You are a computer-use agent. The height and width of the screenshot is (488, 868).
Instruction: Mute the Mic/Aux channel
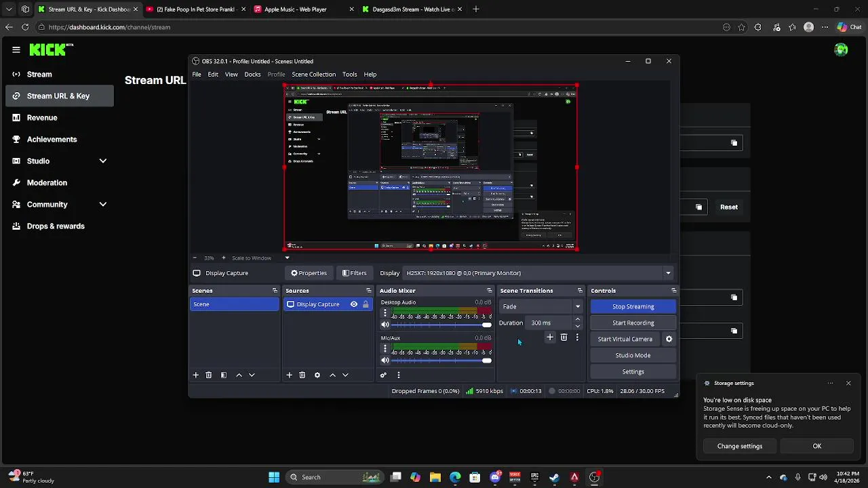[x=385, y=360]
